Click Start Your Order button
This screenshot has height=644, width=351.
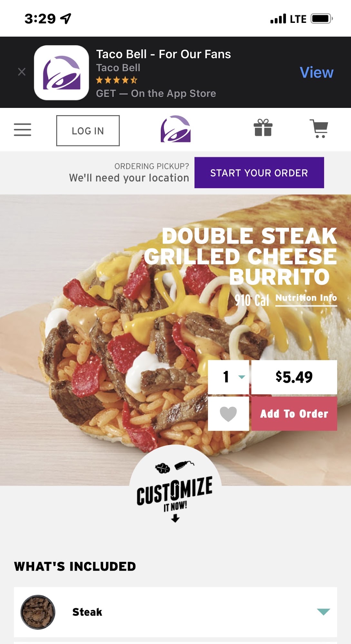259,173
